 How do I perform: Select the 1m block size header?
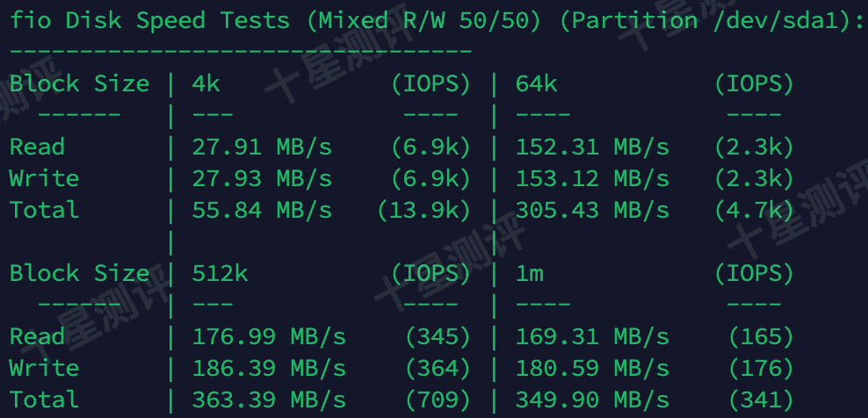[x=530, y=273]
